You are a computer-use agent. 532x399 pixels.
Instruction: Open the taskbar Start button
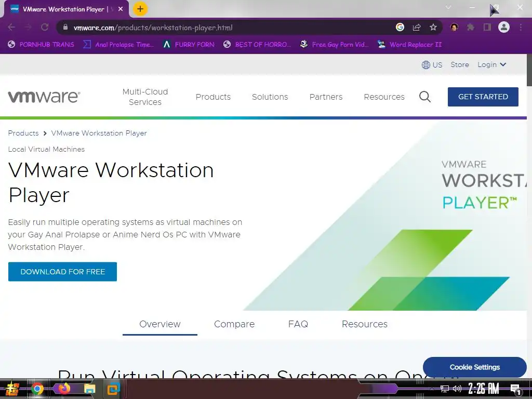(12, 389)
